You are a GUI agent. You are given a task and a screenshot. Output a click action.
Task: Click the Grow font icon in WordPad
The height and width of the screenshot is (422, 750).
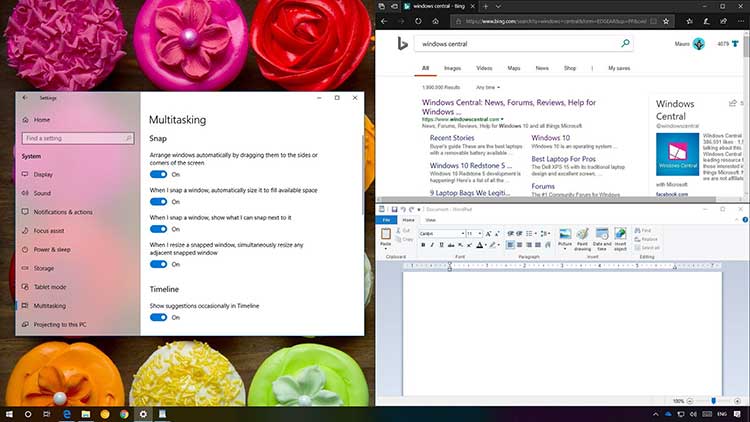tap(488, 233)
